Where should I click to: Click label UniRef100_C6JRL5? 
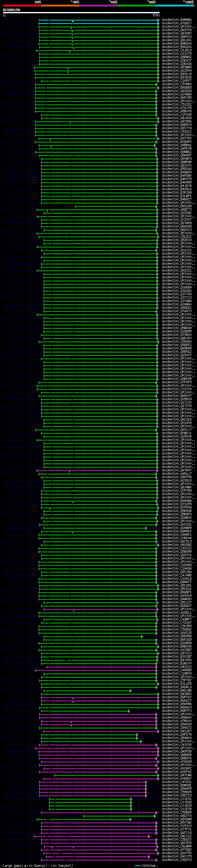point(177,50)
